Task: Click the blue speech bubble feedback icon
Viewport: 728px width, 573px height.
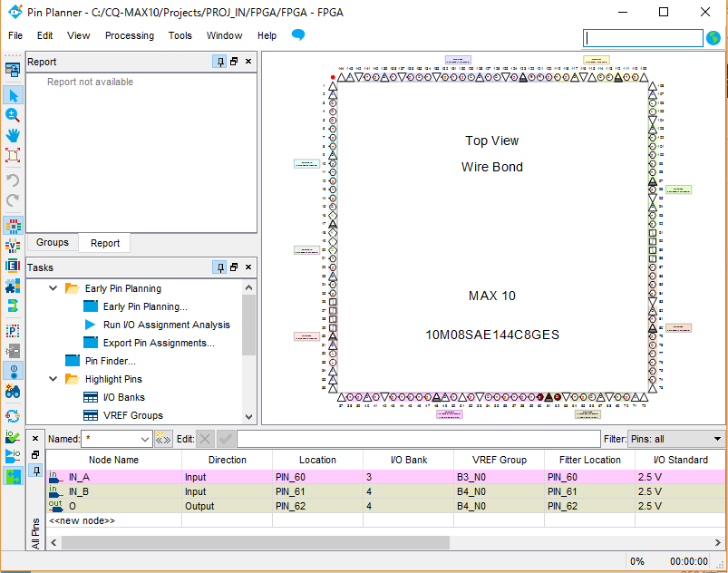Action: click(298, 34)
